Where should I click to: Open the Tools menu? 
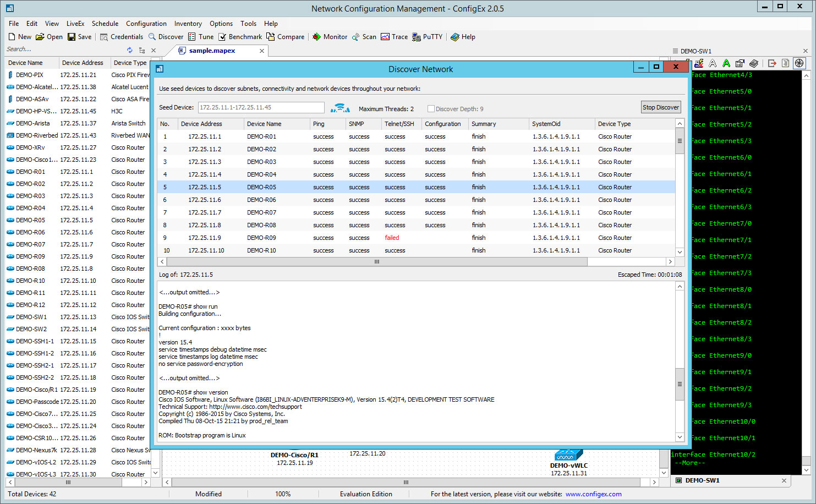pos(249,24)
